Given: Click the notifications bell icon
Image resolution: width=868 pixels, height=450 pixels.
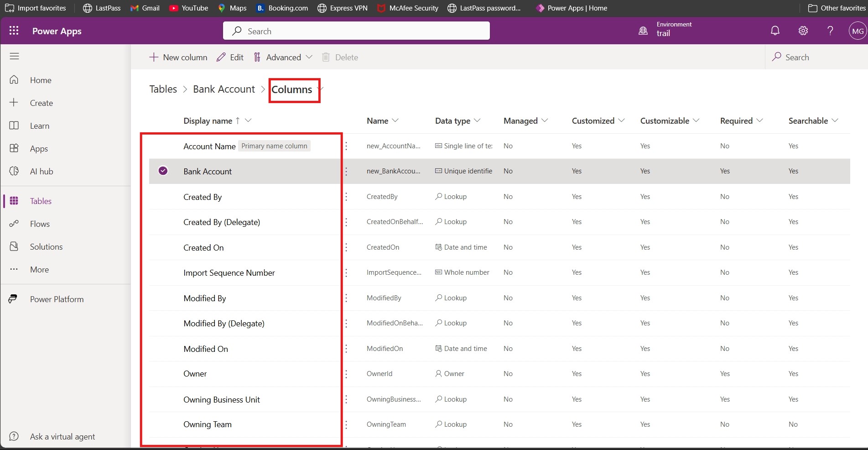Looking at the screenshot, I should pyautogui.click(x=775, y=31).
